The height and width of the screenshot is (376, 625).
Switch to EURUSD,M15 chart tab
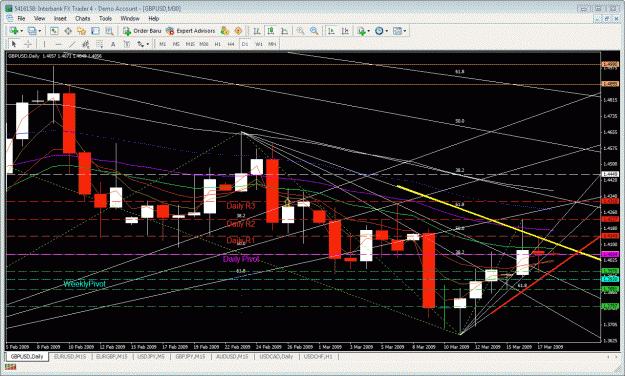point(70,356)
